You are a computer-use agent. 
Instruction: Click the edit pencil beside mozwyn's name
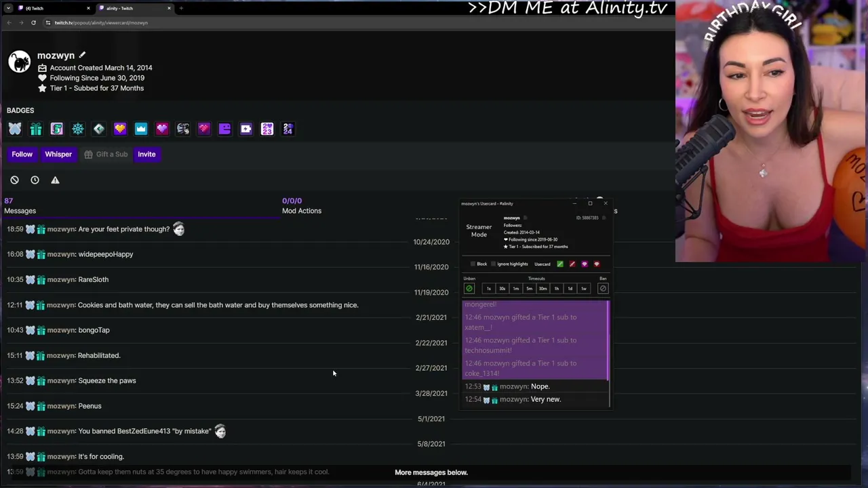[x=82, y=55]
